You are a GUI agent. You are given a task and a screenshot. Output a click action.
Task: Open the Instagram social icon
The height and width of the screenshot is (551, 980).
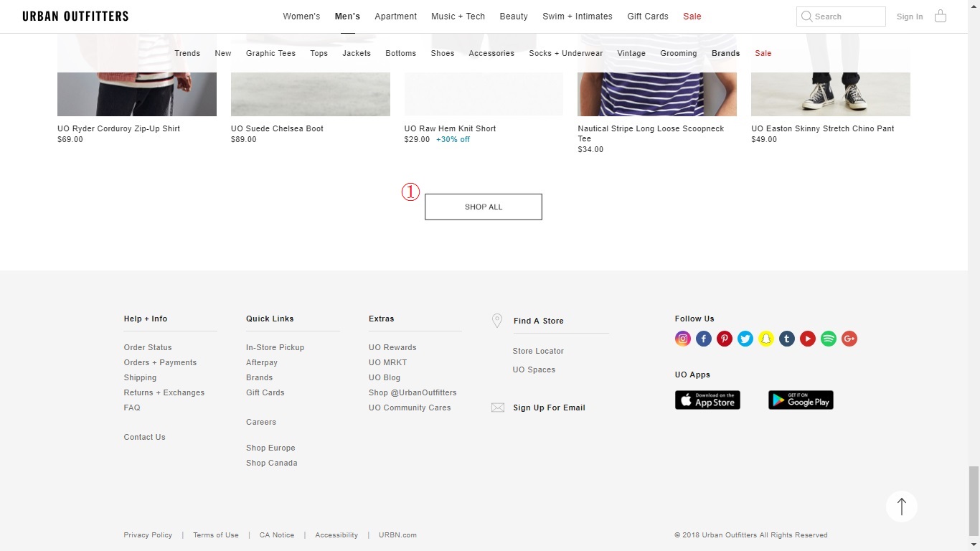(683, 339)
